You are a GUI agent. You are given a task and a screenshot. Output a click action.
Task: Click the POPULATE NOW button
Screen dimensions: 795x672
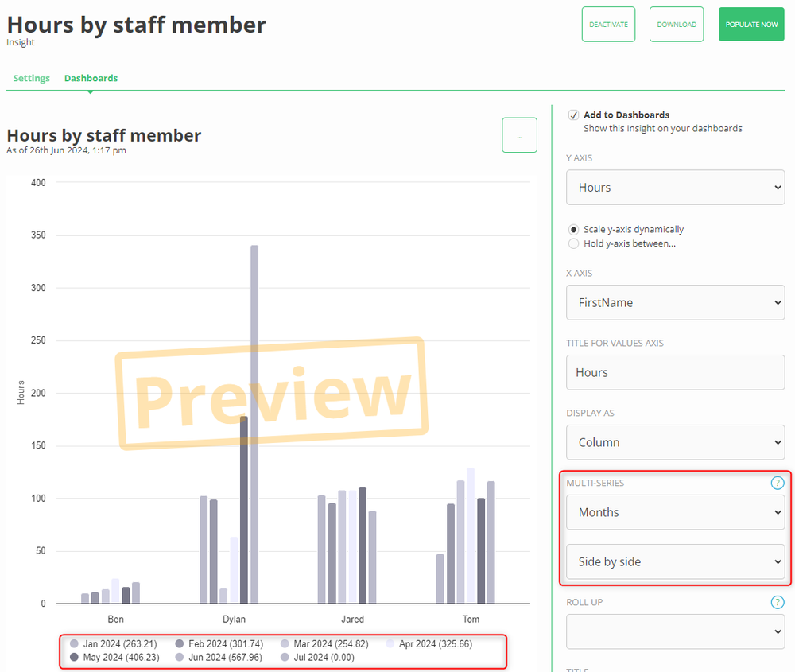pos(750,24)
